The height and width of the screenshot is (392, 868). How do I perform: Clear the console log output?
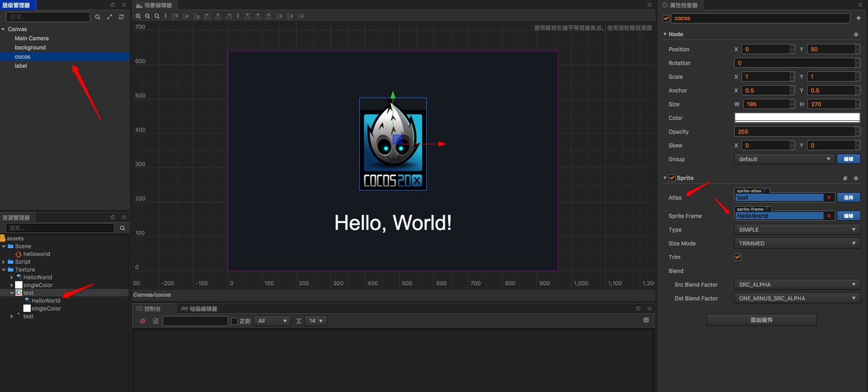click(143, 321)
